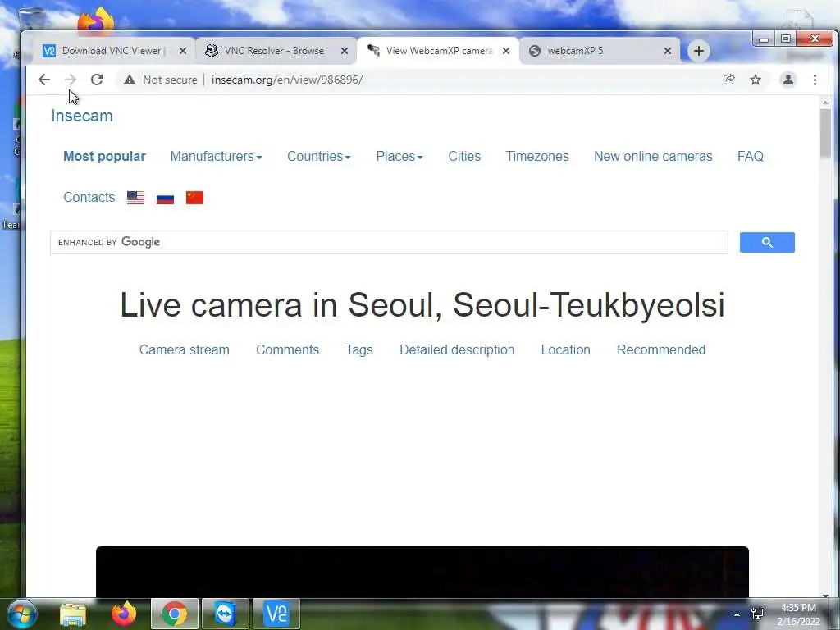This screenshot has height=630, width=840.
Task: Expand the Manufacturers dropdown
Action: 216,157
